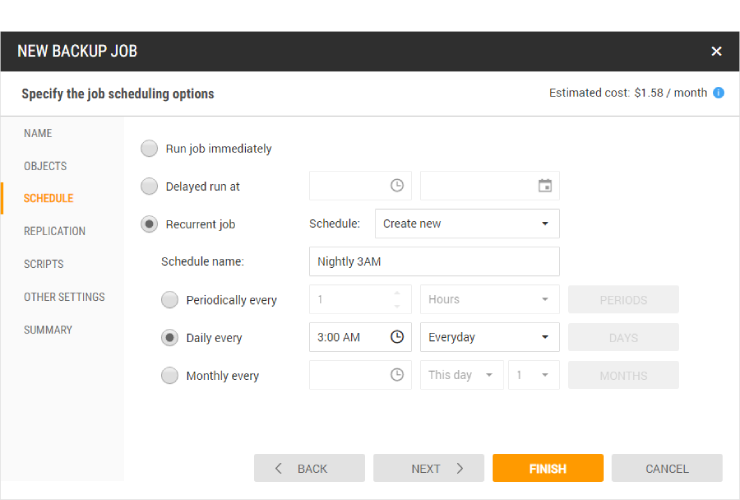Click the clock icon in Daily every time field
The image size is (740, 500).
[x=397, y=337]
